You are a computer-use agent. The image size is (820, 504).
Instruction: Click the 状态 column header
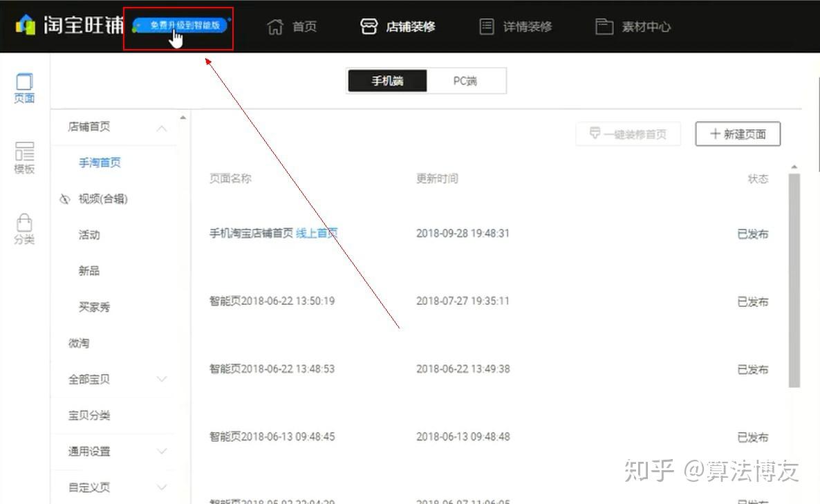click(758, 179)
